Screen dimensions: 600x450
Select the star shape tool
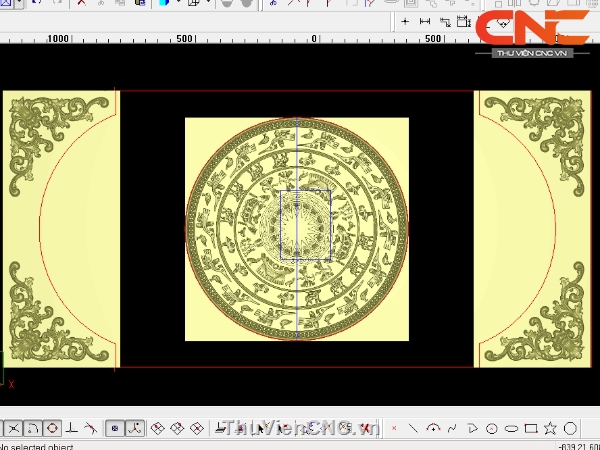coord(551,428)
